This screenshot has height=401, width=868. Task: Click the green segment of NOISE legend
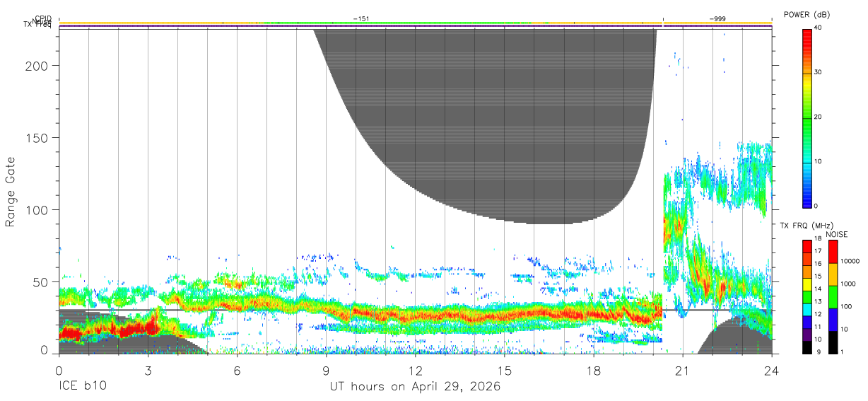tap(832, 297)
